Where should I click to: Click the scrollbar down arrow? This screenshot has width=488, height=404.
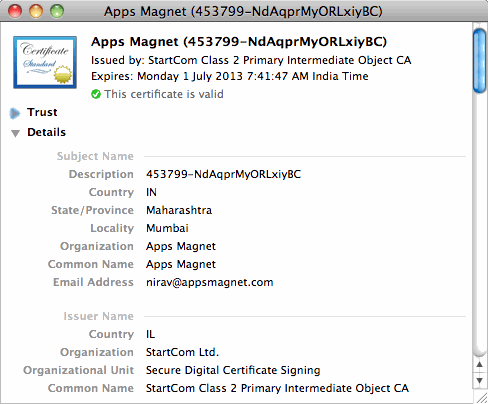click(x=479, y=380)
